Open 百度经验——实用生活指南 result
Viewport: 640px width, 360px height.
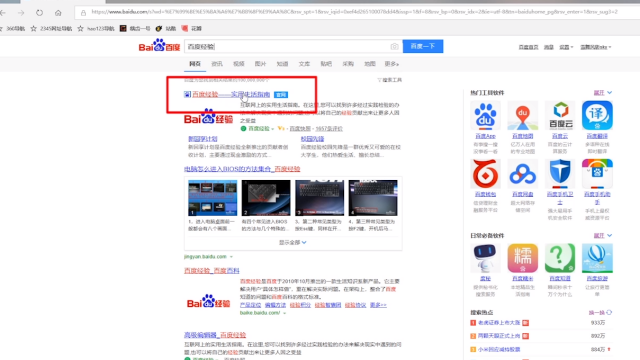pyautogui.click(x=231, y=94)
